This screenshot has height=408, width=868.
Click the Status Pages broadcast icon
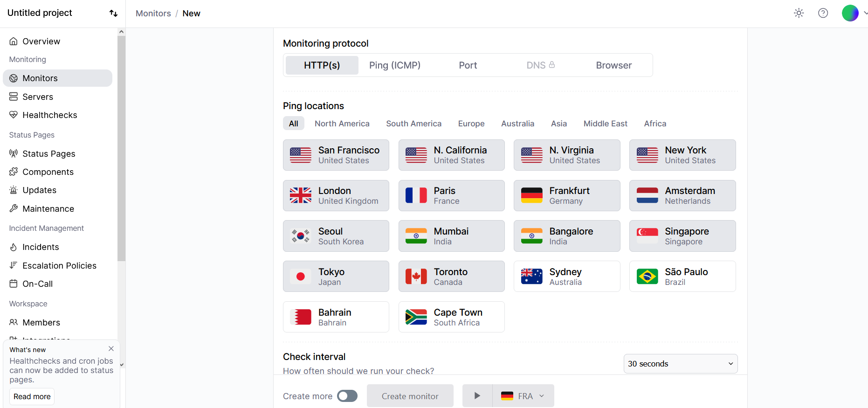click(x=14, y=153)
